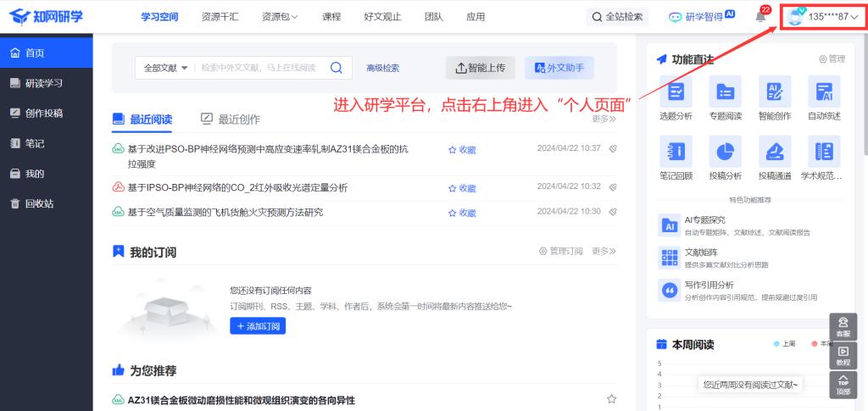The width and height of the screenshot is (868, 411).
Task: Click the 智能上传 button
Action: pos(480,68)
